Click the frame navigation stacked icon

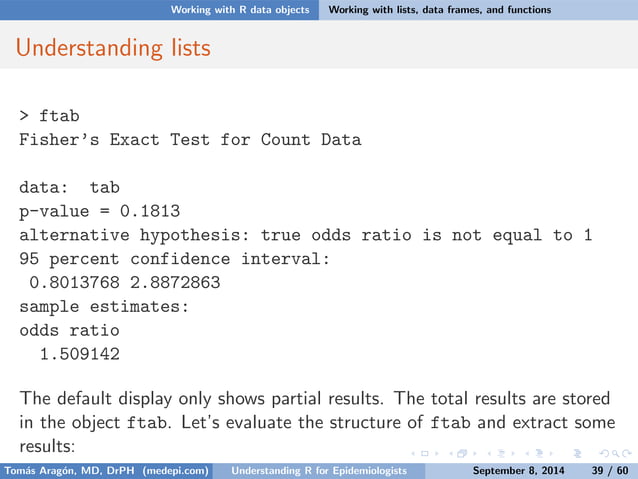click(x=462, y=453)
